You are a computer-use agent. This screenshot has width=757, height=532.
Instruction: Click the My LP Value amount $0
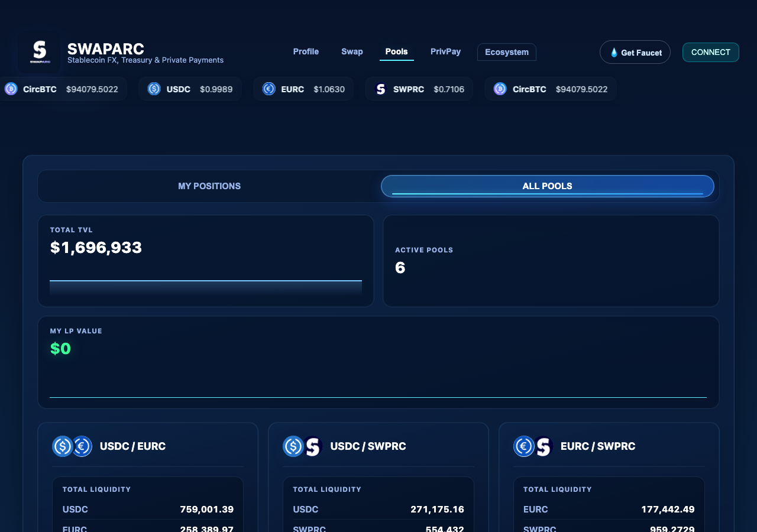60,349
